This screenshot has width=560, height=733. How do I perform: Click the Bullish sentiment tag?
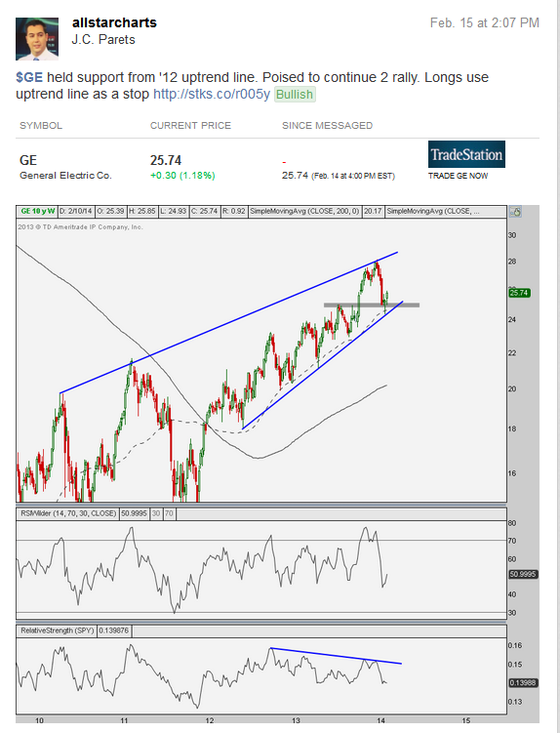(295, 95)
